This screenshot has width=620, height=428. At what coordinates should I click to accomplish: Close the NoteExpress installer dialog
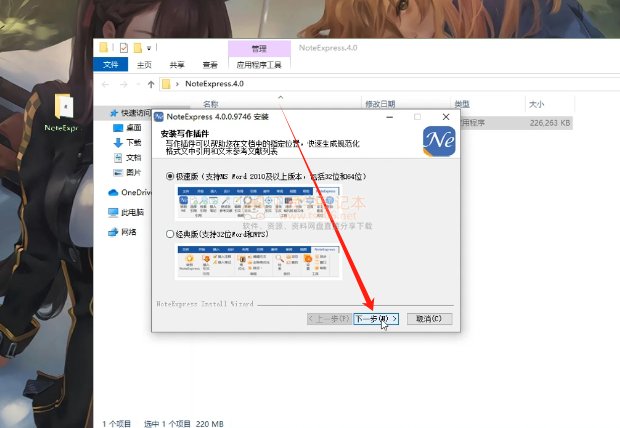446,117
